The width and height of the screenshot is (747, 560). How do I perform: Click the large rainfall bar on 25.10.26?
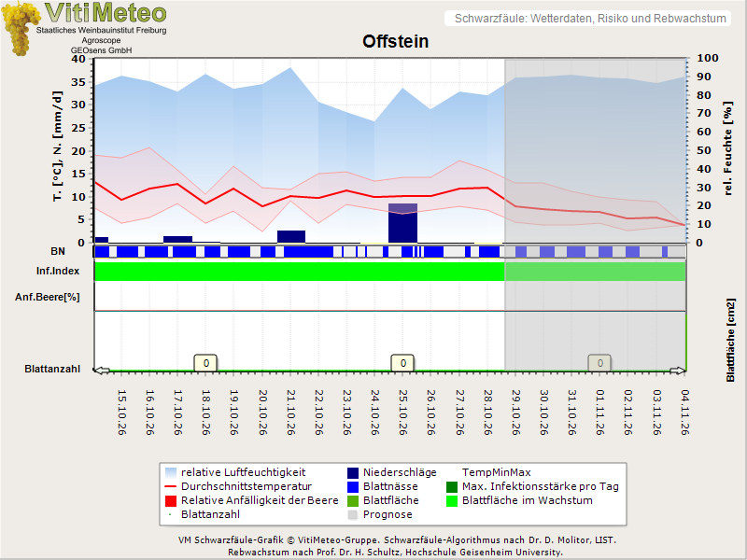pos(402,223)
